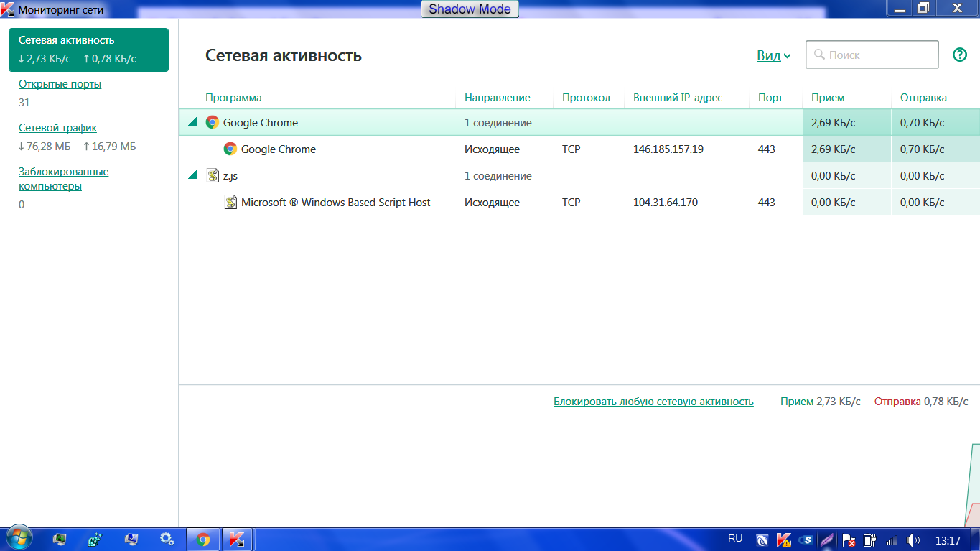Click the Kaspersky logo in the title bar

pos(8,10)
